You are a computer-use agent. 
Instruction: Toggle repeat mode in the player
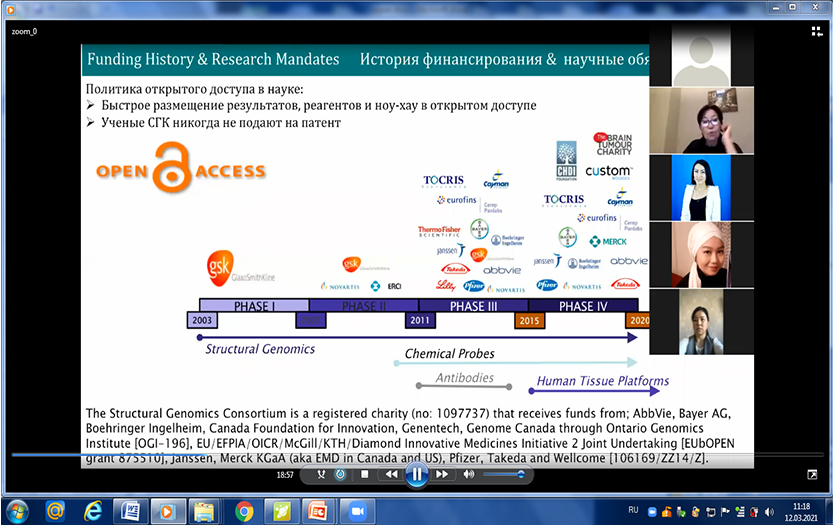click(x=341, y=475)
